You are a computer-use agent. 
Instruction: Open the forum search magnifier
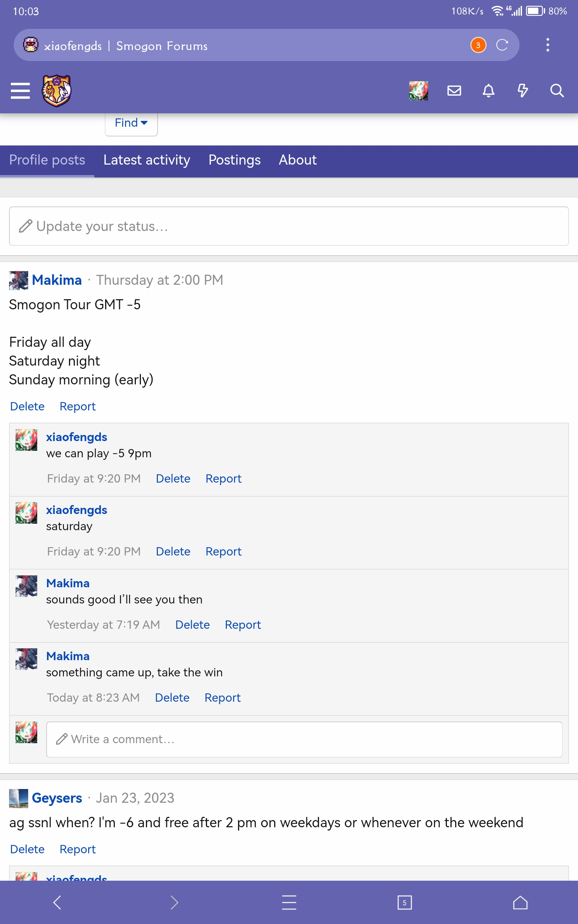click(x=557, y=91)
